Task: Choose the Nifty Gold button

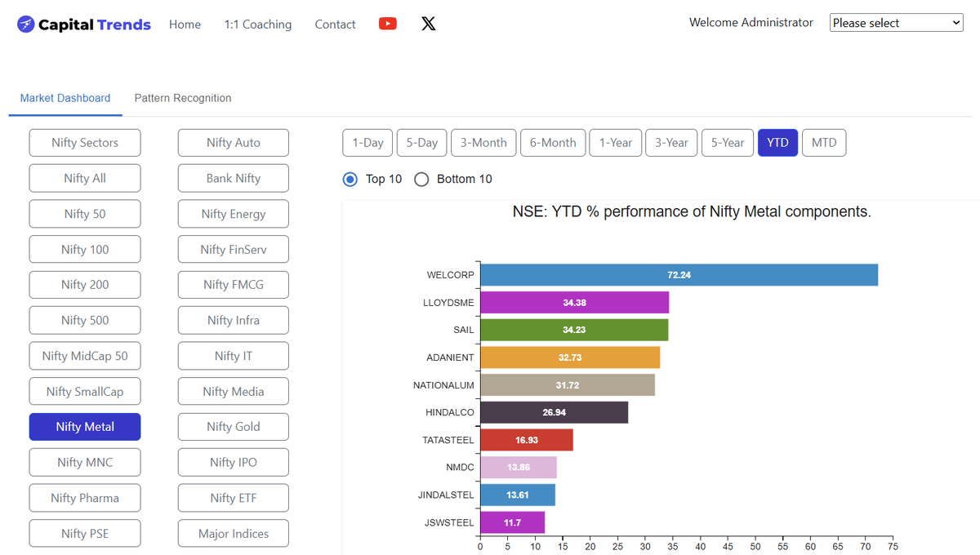Action: (x=234, y=427)
